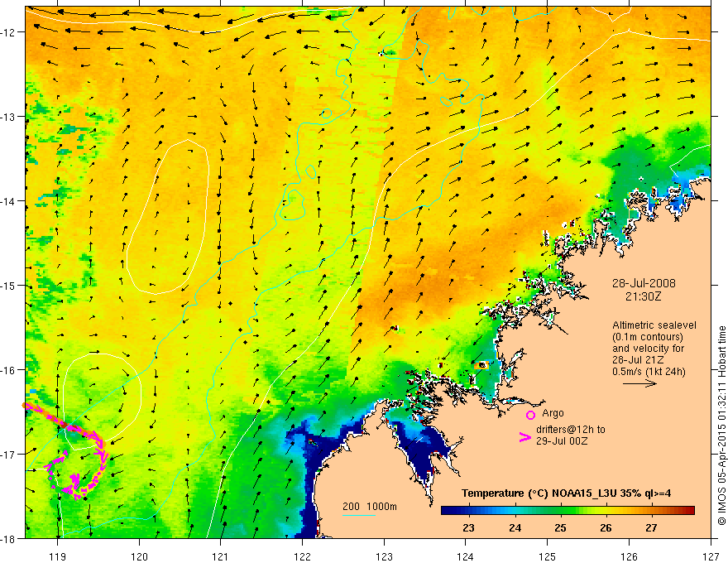Click the time label 21:30Z

click(x=643, y=296)
